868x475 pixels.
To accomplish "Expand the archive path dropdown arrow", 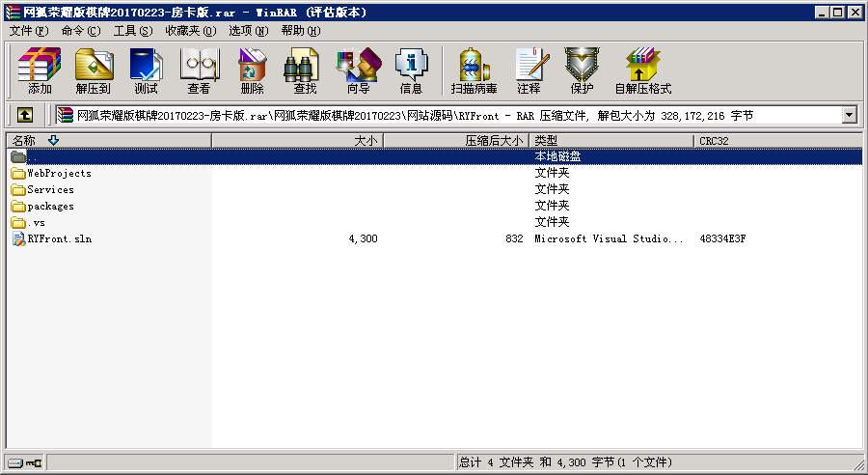I will [x=849, y=116].
